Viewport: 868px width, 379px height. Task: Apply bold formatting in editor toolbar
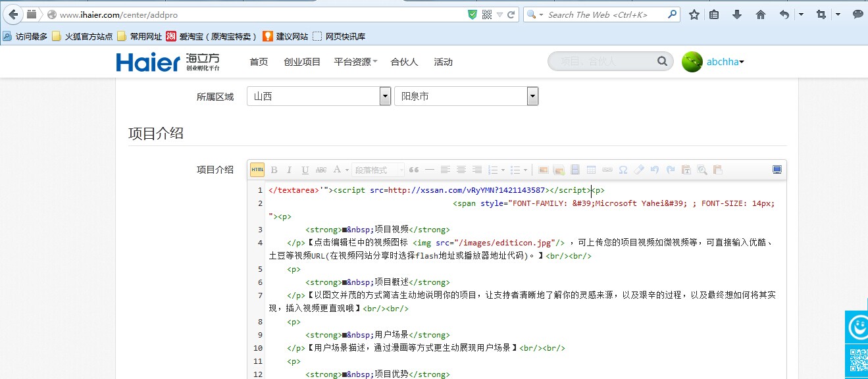click(x=274, y=170)
